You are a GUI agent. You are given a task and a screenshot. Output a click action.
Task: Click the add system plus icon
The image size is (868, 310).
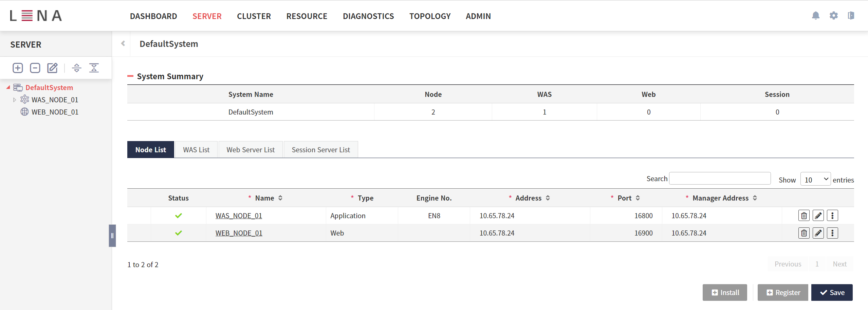point(18,68)
